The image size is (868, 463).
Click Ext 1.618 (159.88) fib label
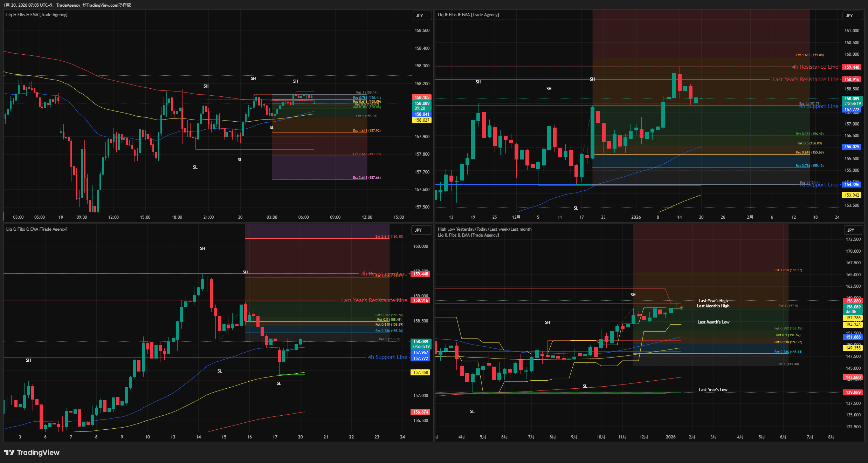[x=810, y=55]
